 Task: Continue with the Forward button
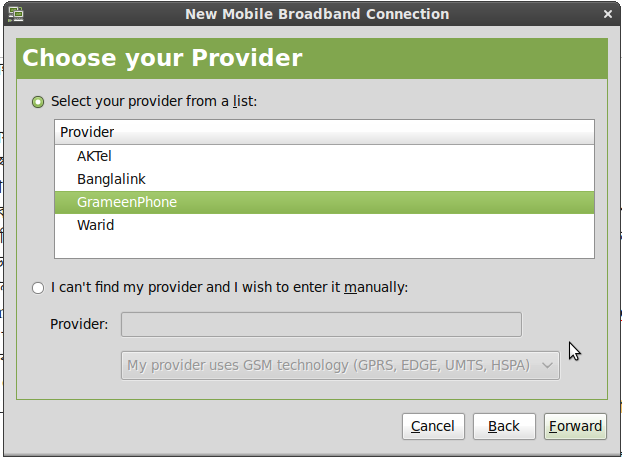[x=575, y=426]
